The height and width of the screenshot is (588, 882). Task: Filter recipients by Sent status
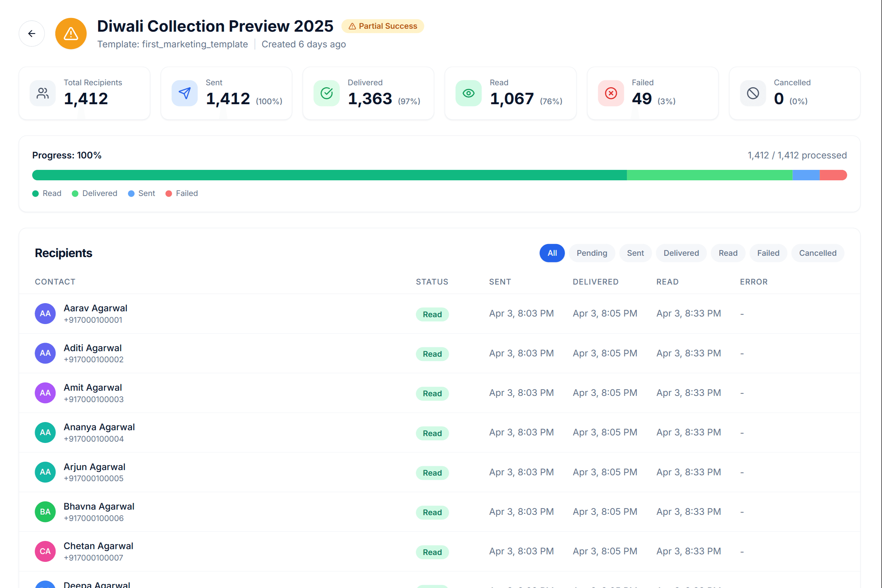pyautogui.click(x=635, y=253)
